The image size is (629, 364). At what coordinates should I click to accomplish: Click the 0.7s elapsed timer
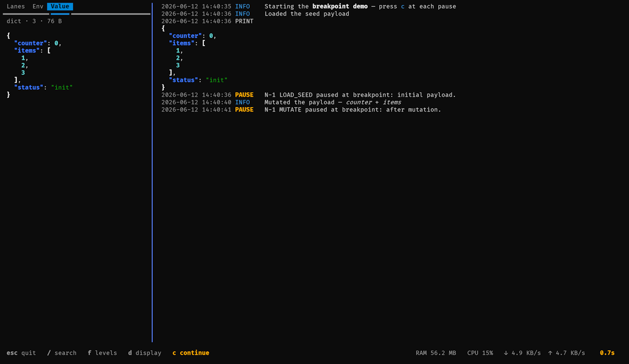[x=607, y=353]
